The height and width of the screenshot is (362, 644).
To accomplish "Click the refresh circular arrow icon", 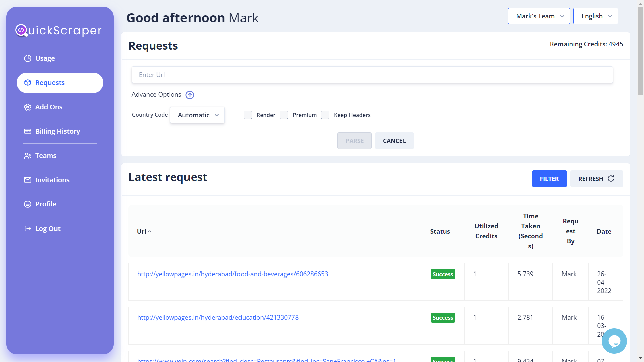I will [x=611, y=179].
